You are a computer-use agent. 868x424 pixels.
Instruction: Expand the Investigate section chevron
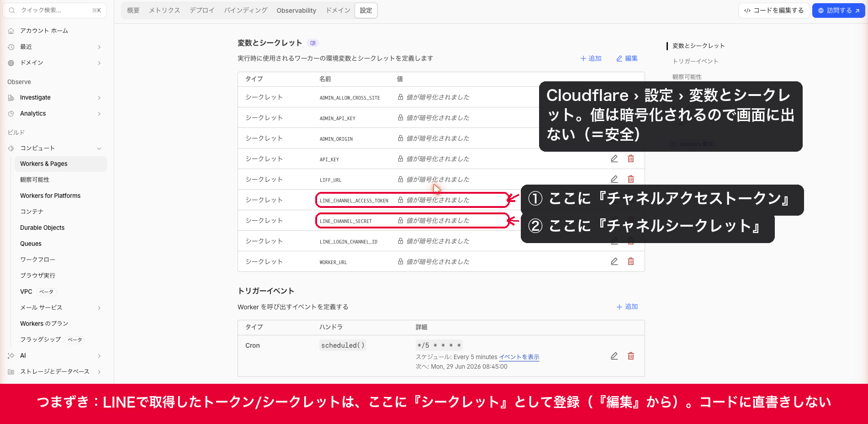99,98
